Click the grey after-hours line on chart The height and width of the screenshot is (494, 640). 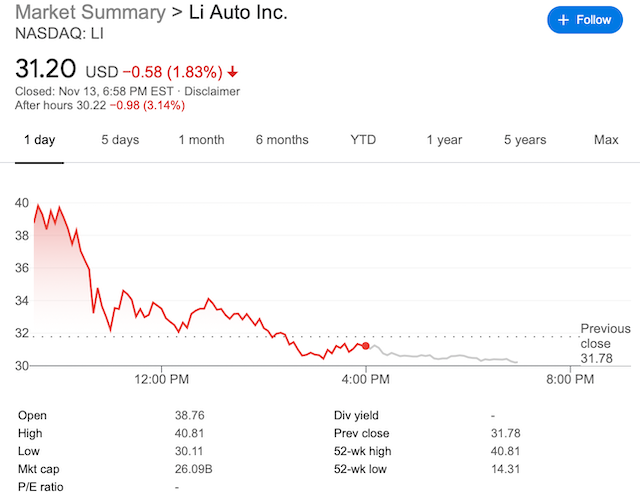(x=450, y=357)
